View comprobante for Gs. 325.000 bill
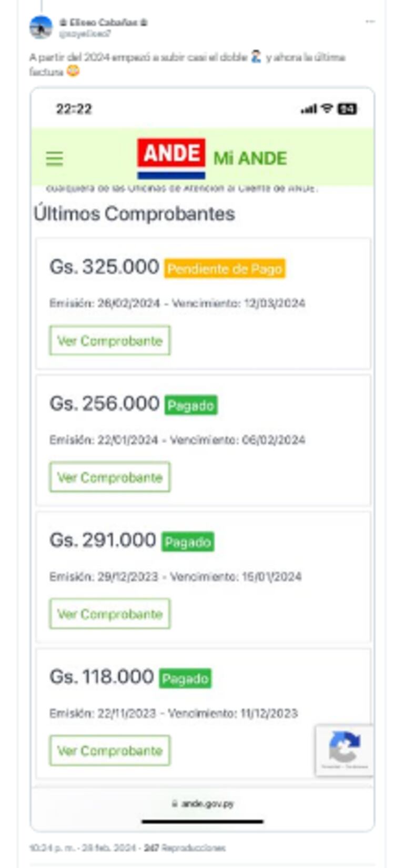Image resolution: width=405 pixels, height=868 pixels. coord(110,341)
